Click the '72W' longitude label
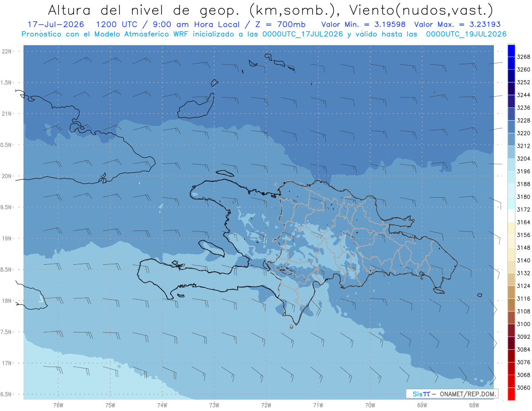This screenshot has width=532, height=411. click(x=266, y=405)
